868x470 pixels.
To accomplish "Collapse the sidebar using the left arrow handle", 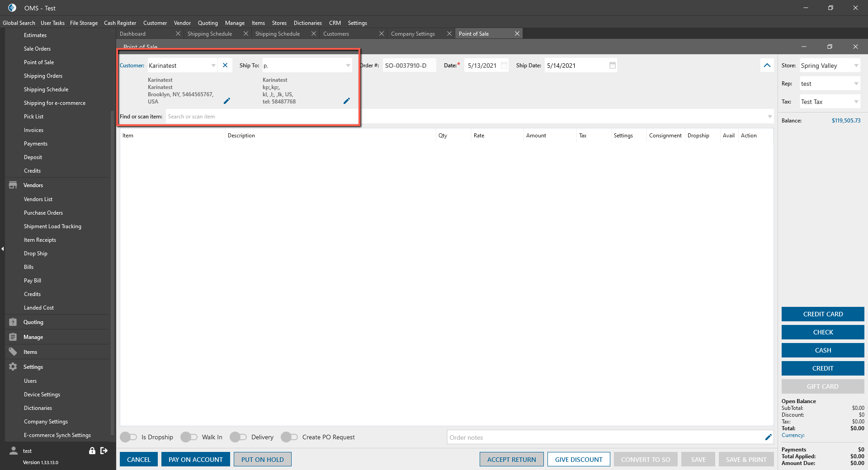I will pos(2,249).
